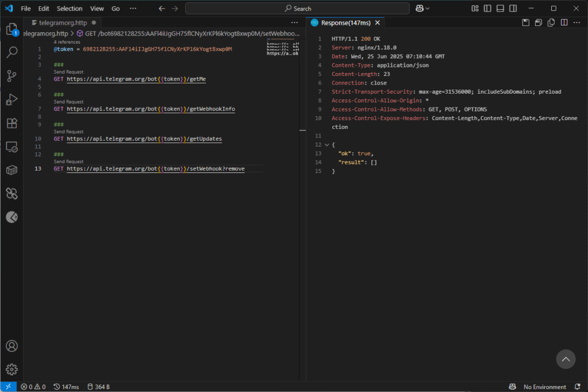Expand the hidden menus ellipsis after Go
The image size is (588, 392).
coord(133,9)
